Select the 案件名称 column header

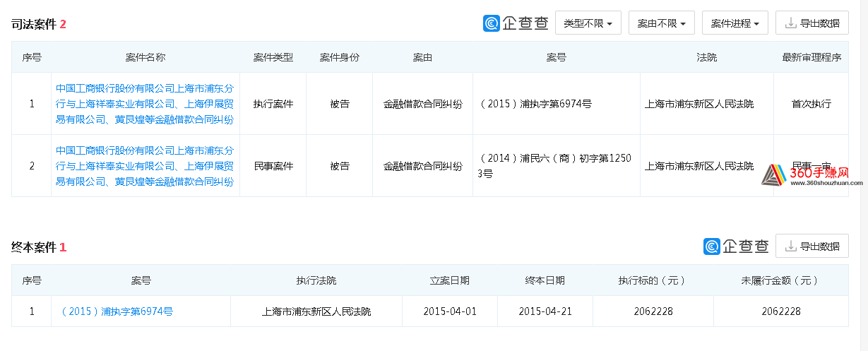145,57
